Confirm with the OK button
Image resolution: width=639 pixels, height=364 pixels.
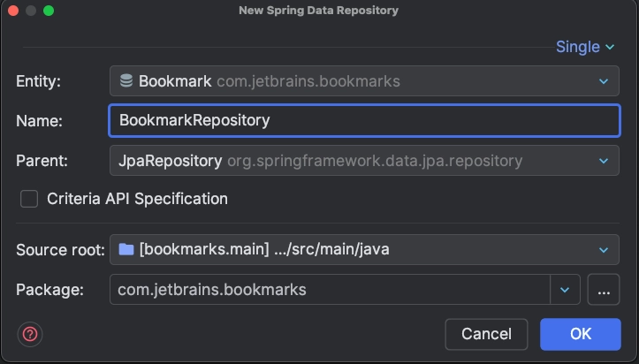(x=581, y=334)
